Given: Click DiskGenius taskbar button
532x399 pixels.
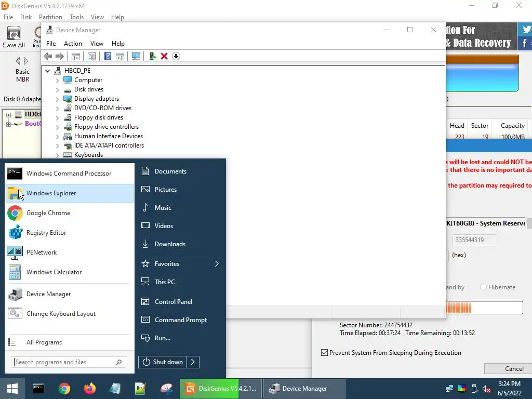Looking at the screenshot, I should click(220, 389).
